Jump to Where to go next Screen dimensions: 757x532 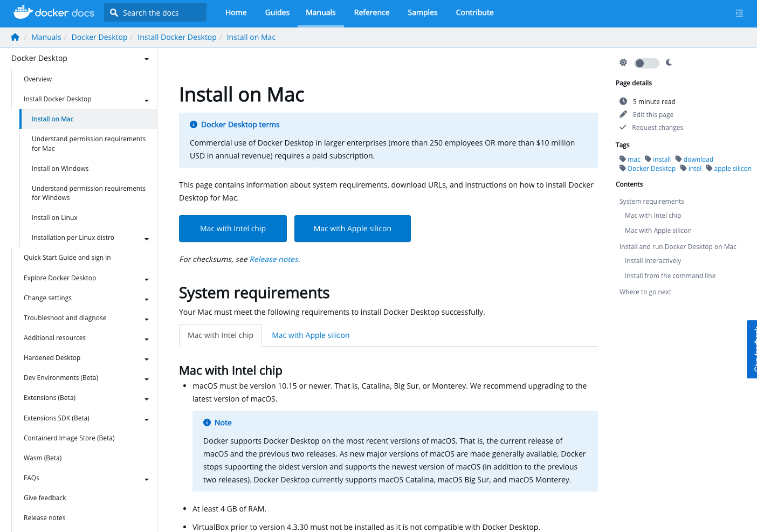pos(645,292)
